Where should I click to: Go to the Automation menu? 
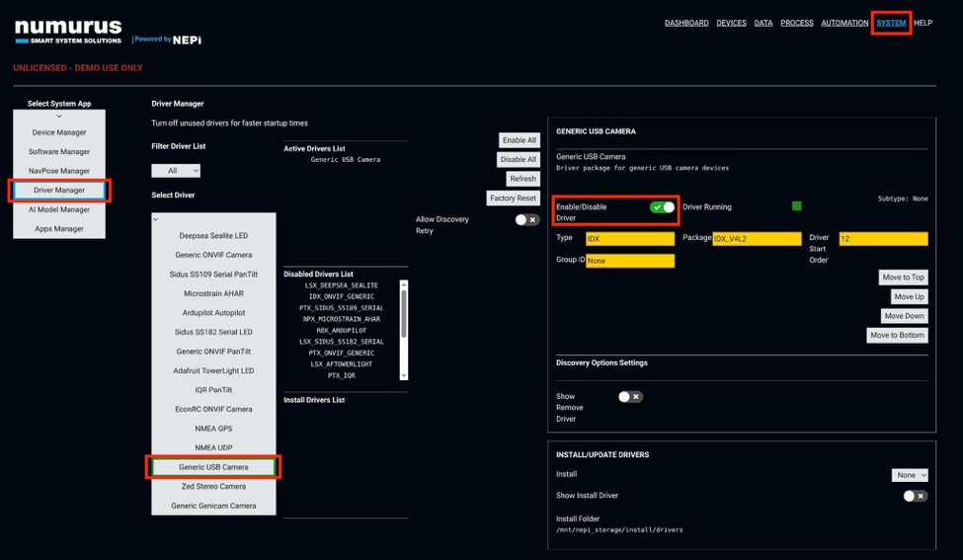point(844,23)
